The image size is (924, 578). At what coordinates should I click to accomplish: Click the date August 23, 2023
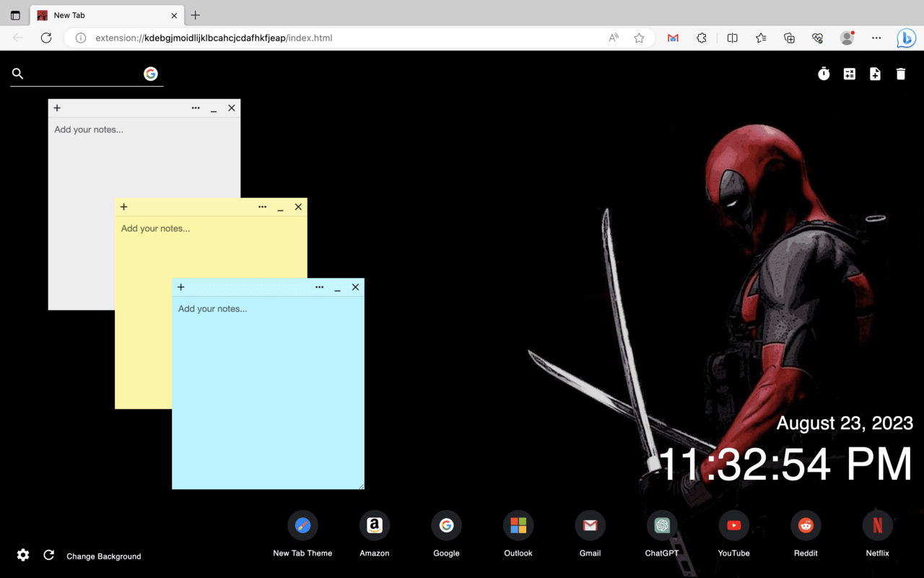845,423
